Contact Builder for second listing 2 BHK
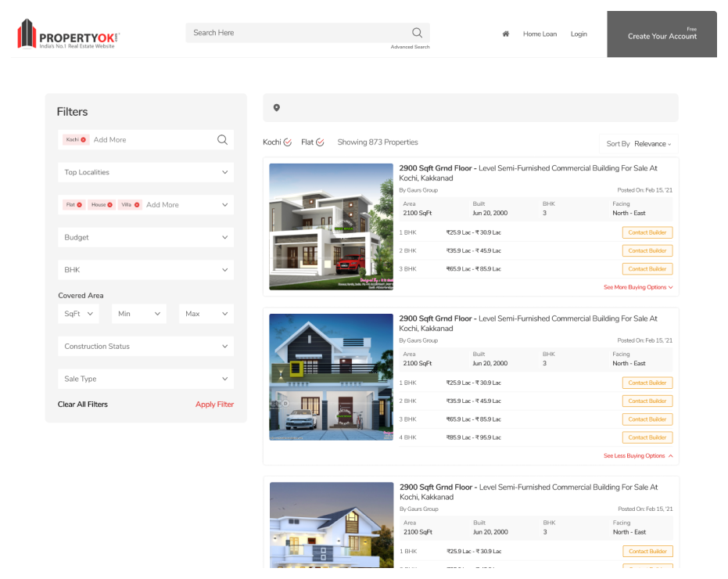Image resolution: width=728 pixels, height=579 pixels. [x=647, y=401]
